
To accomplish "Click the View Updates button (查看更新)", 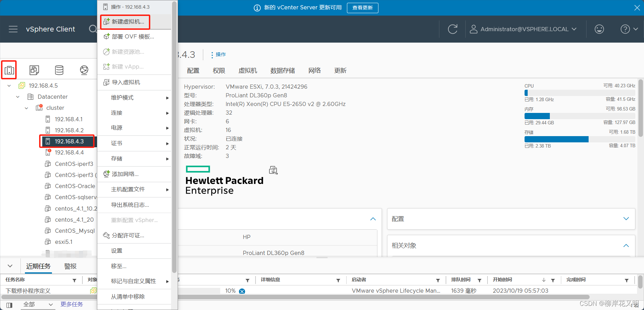I will (363, 8).
